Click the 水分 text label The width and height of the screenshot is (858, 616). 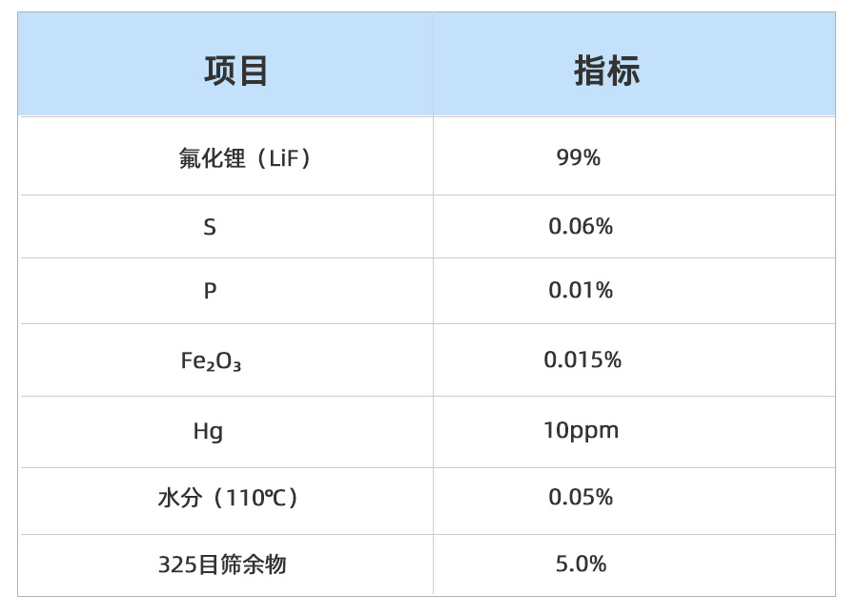click(x=180, y=498)
